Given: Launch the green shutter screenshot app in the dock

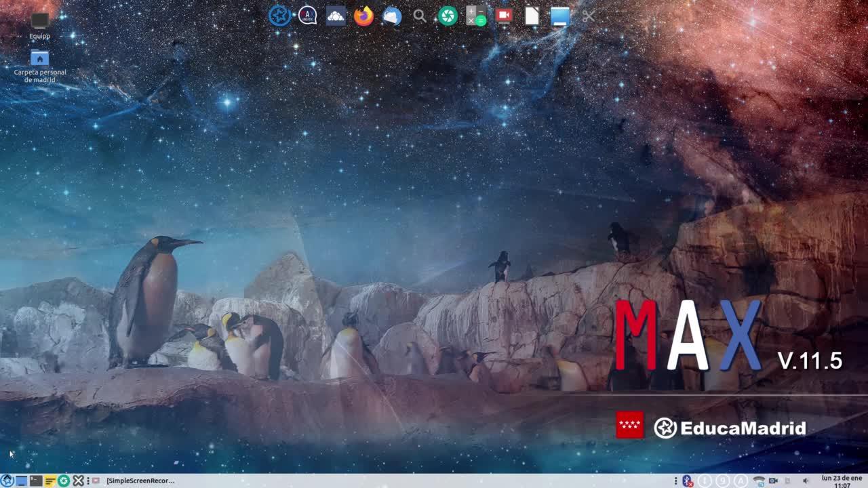Looking at the screenshot, I should pos(448,16).
